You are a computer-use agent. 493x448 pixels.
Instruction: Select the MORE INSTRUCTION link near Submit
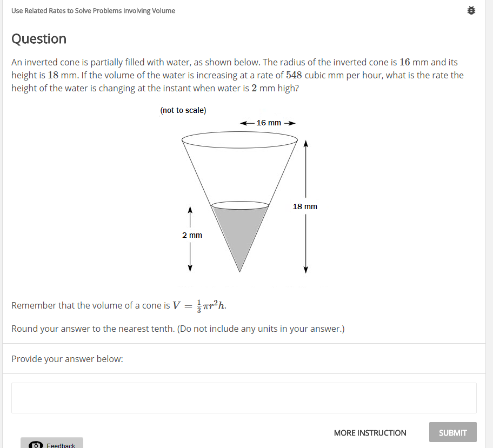coord(370,432)
